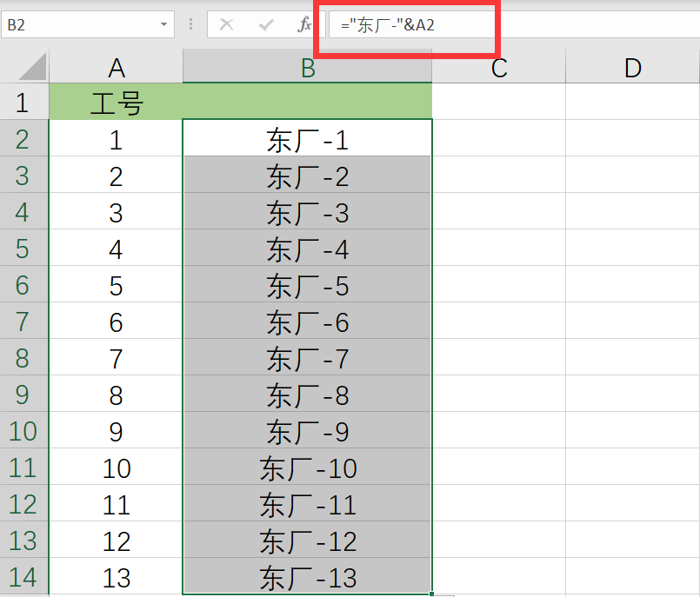Click cell A10 containing 9
700x597 pixels.
(x=116, y=430)
